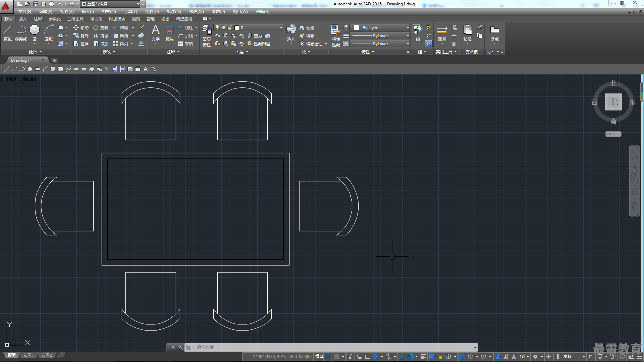Toggle object snap in status bar
Screen dimensions: 644x362
(x=410, y=357)
